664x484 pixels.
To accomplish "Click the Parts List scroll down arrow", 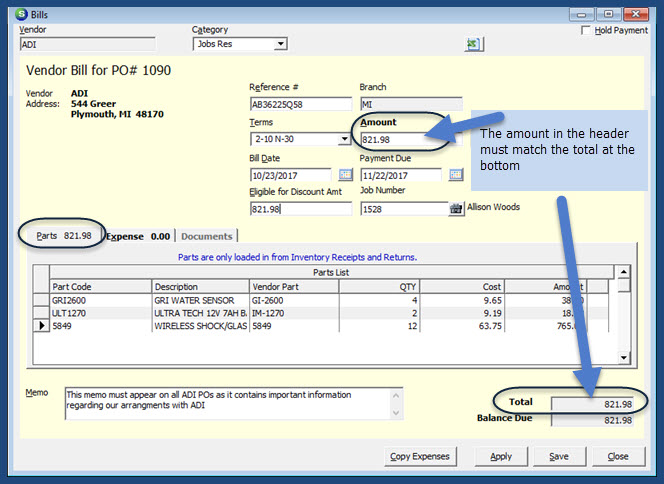I will 623,357.
